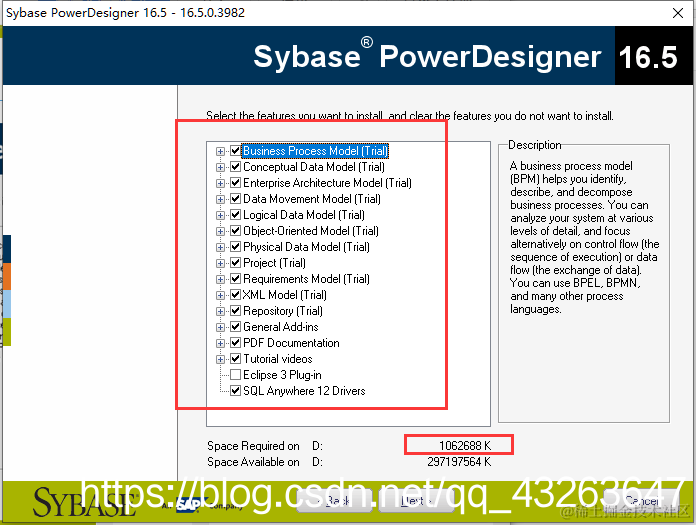This screenshot has width=696, height=525.
Task: Select Conceptual Data Model (Trial) label
Action: 314,167
